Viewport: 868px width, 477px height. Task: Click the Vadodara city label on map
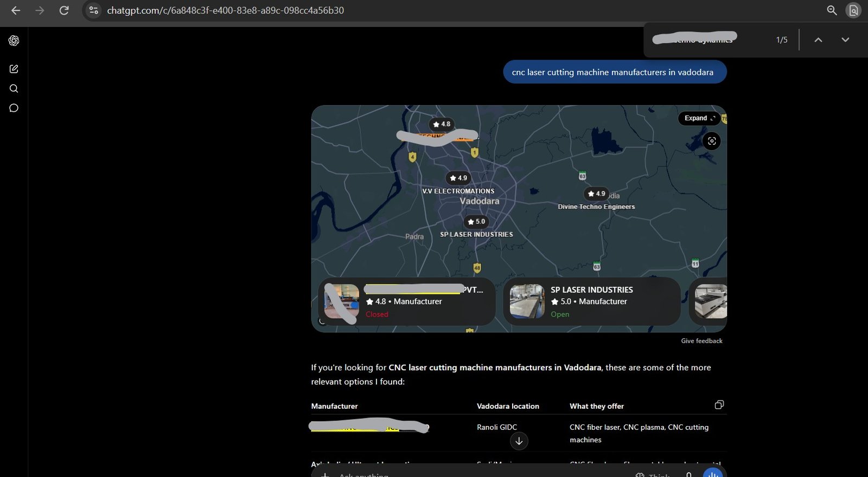(480, 201)
